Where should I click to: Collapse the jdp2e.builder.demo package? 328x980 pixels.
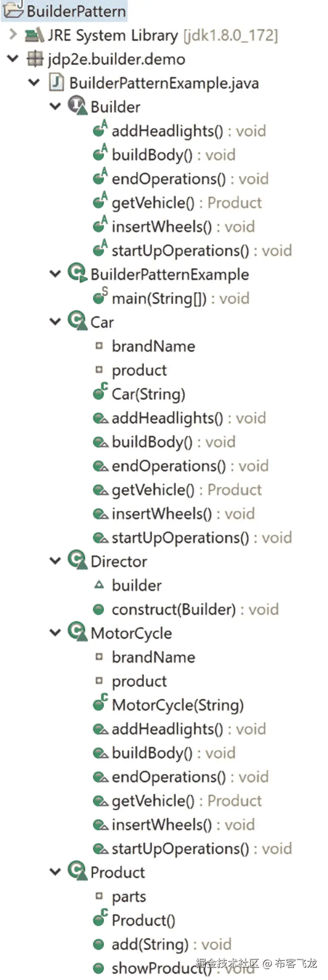coord(12,59)
